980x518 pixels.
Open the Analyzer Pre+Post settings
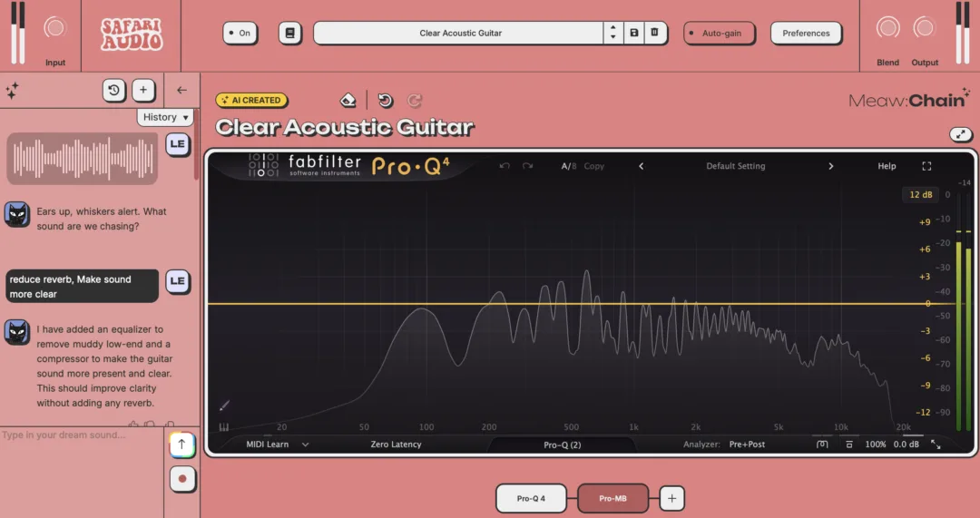tap(747, 445)
